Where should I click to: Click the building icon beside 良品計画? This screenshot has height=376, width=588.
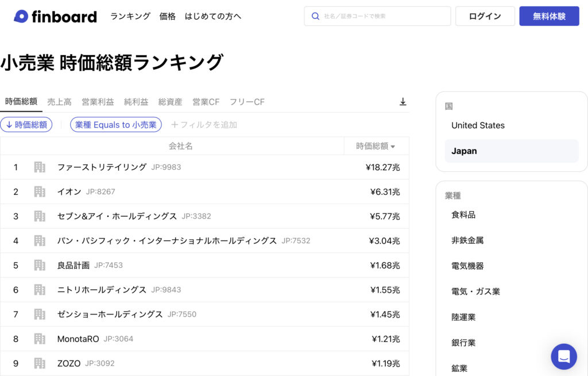point(40,266)
